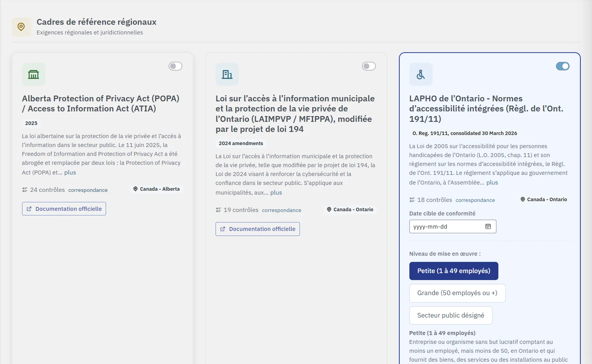The height and width of the screenshot is (364, 592).
Task: Click the location pin icon in the Canada - Alberta tag
Action: point(135,189)
